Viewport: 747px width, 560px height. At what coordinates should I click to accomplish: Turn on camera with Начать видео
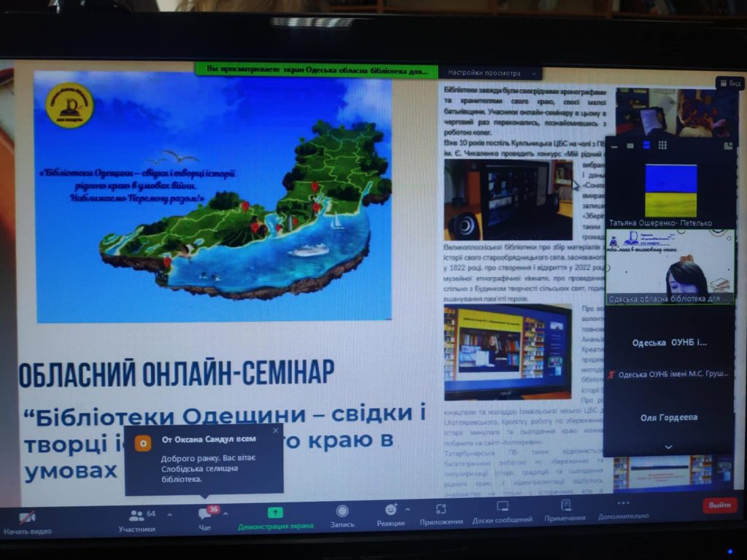pos(27,519)
